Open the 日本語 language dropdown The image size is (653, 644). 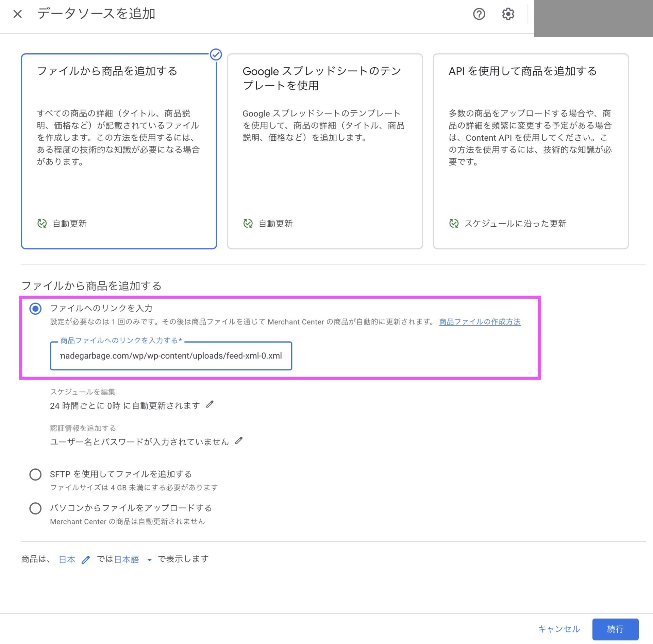(133, 559)
